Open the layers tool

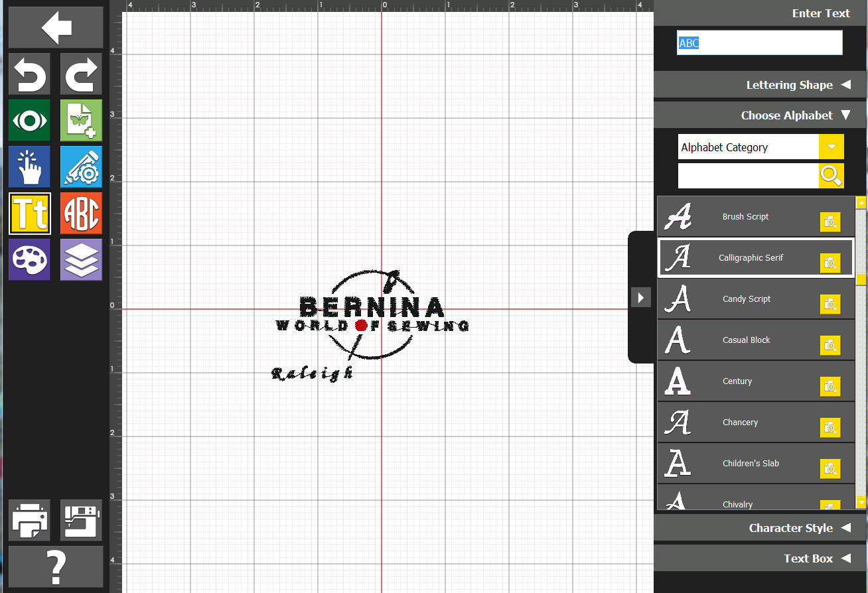(x=81, y=260)
